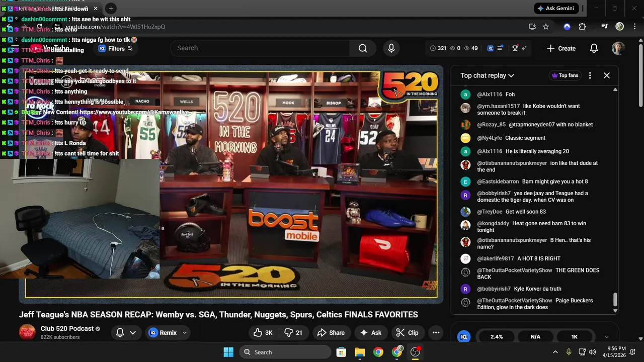
Task: Open the Chrome extensions puzzle icon
Action: tap(582, 27)
